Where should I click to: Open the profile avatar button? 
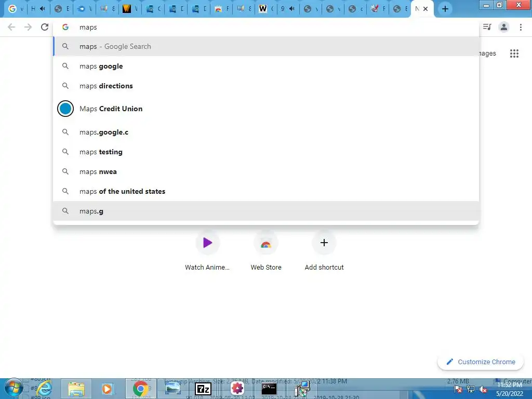(x=504, y=27)
